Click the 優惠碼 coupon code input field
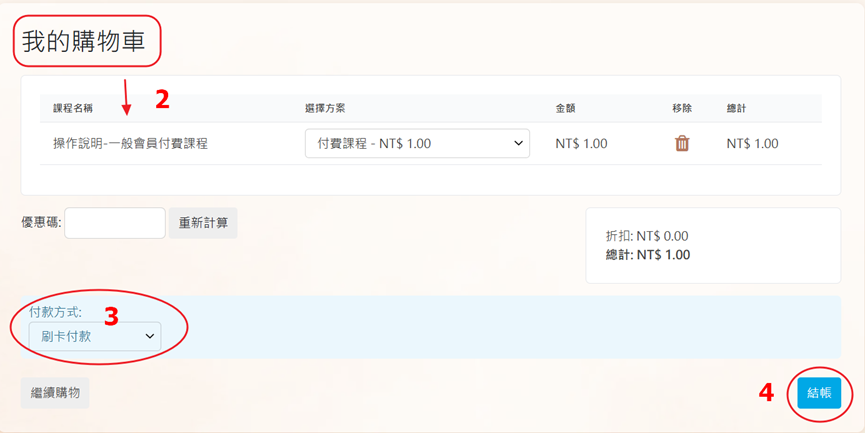Screen dimensions: 865x433 click(x=115, y=223)
